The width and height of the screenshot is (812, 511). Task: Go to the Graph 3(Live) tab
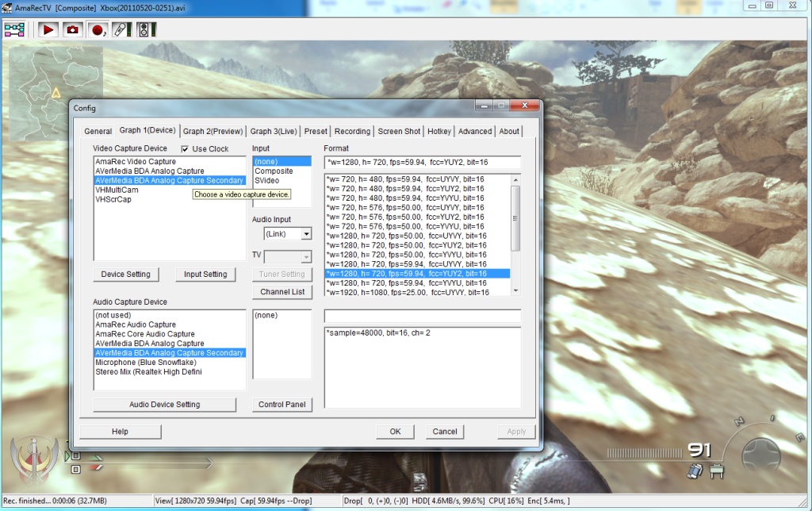[x=274, y=132]
